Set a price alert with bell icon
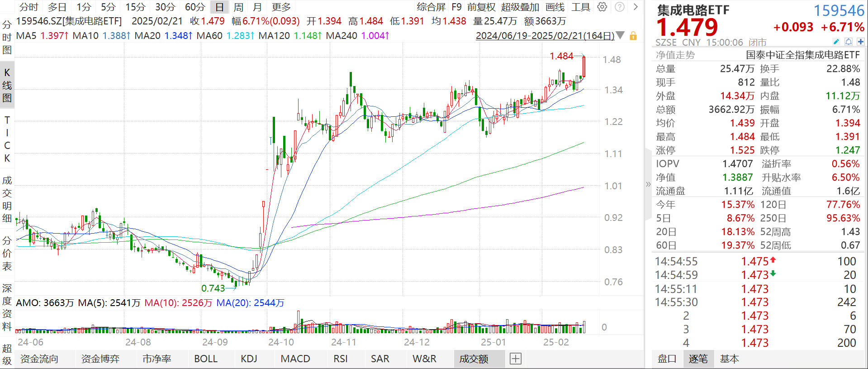 click(x=849, y=42)
